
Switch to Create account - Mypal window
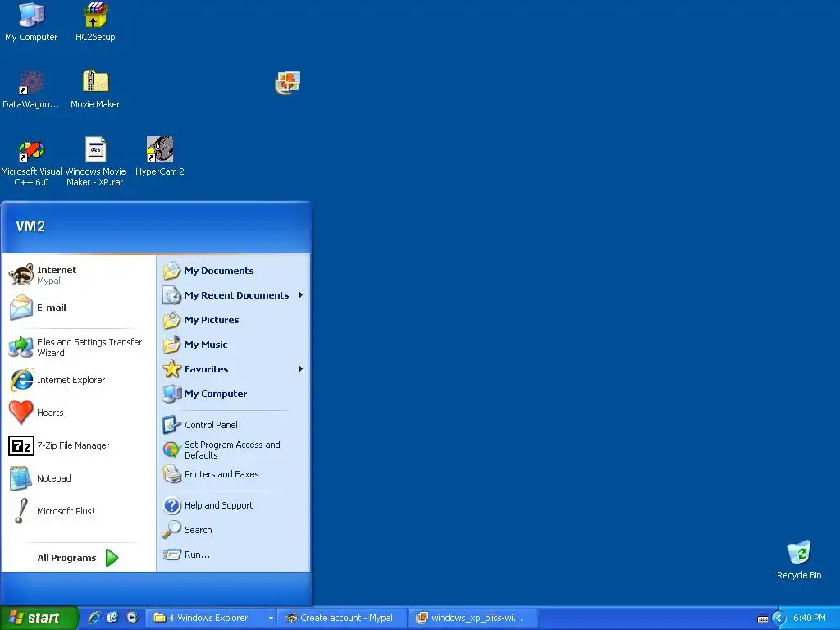click(x=342, y=618)
